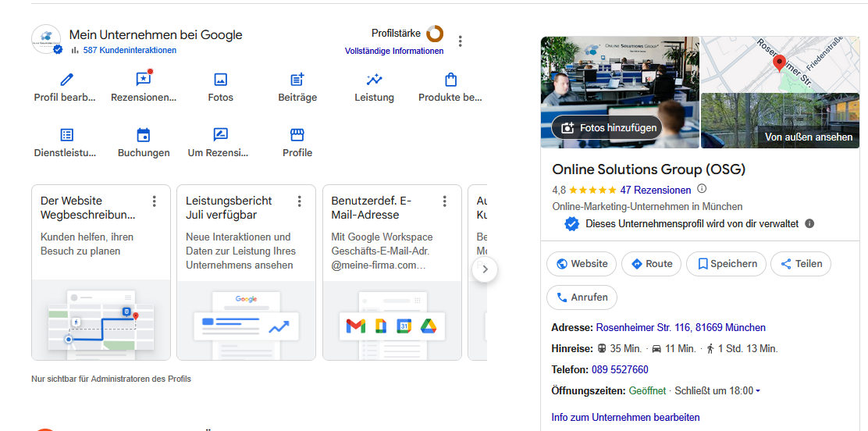The height and width of the screenshot is (431, 868).
Task: Open menu on the Benutzerdef. E-Mail-Adresse card
Action: coord(444,201)
